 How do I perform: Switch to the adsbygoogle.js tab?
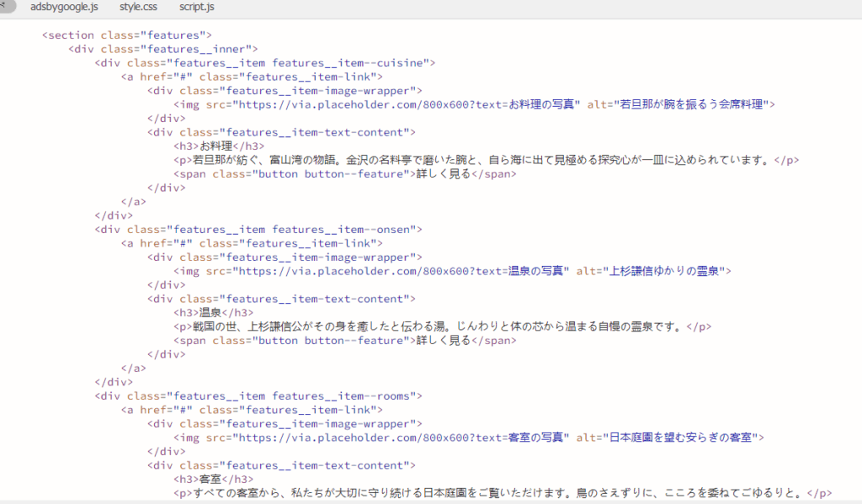[x=64, y=7]
